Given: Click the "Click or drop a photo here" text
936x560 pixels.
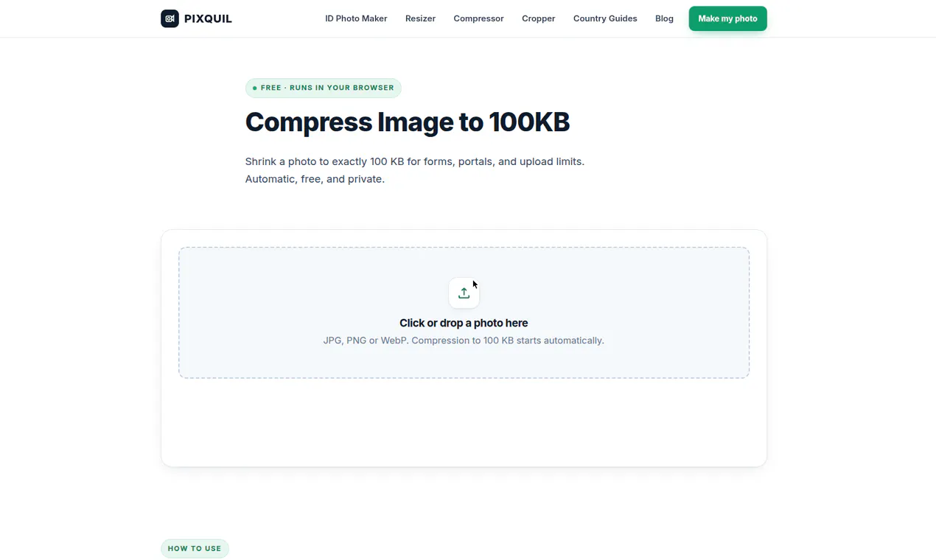Looking at the screenshot, I should point(464,323).
